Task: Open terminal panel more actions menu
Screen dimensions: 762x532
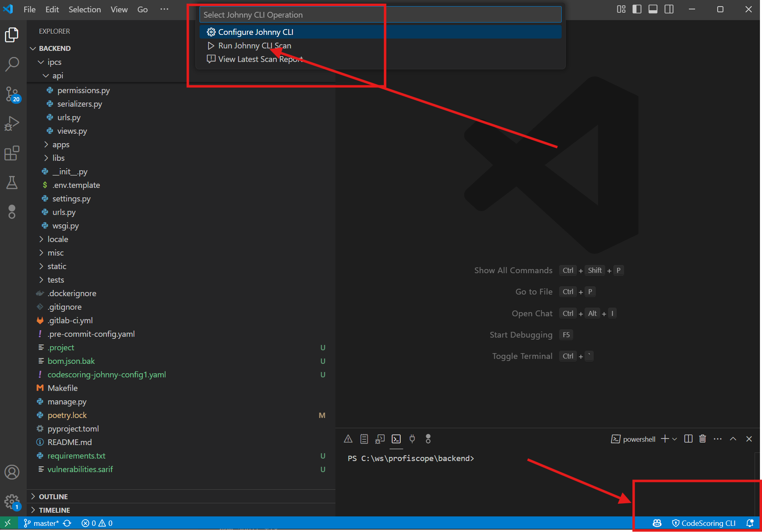Action: click(x=718, y=439)
